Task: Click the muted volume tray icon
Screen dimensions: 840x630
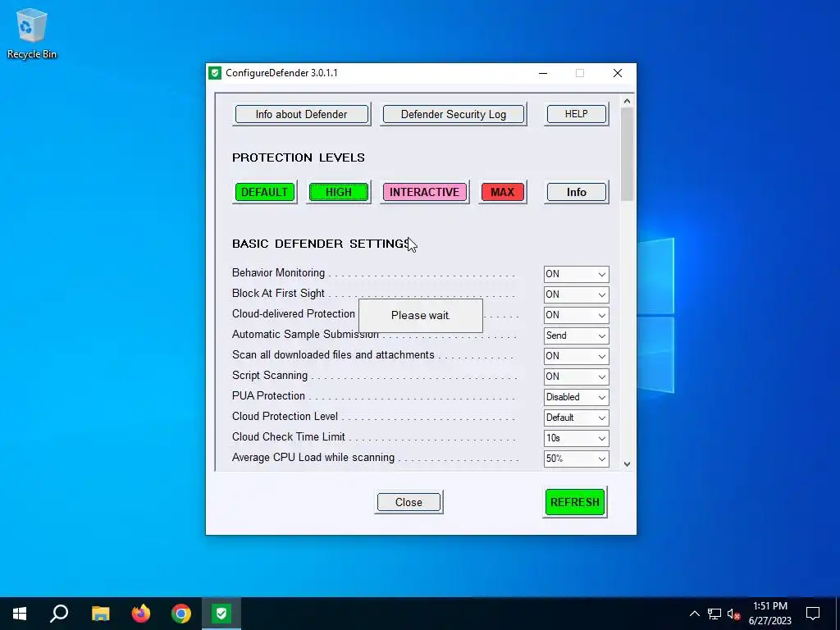Action: [734, 614]
